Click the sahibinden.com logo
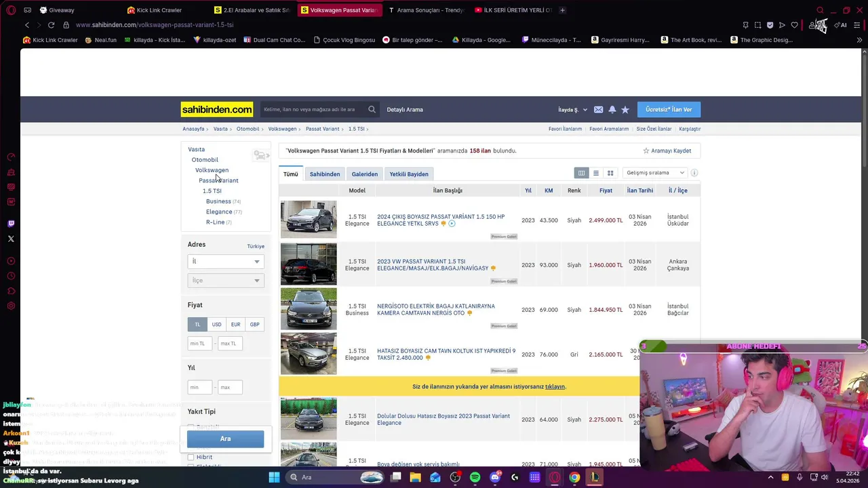868x488 pixels. click(217, 109)
